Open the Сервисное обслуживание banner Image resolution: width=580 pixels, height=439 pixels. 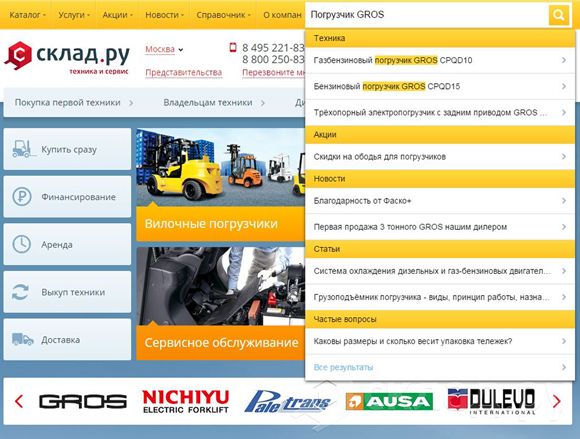click(x=220, y=343)
